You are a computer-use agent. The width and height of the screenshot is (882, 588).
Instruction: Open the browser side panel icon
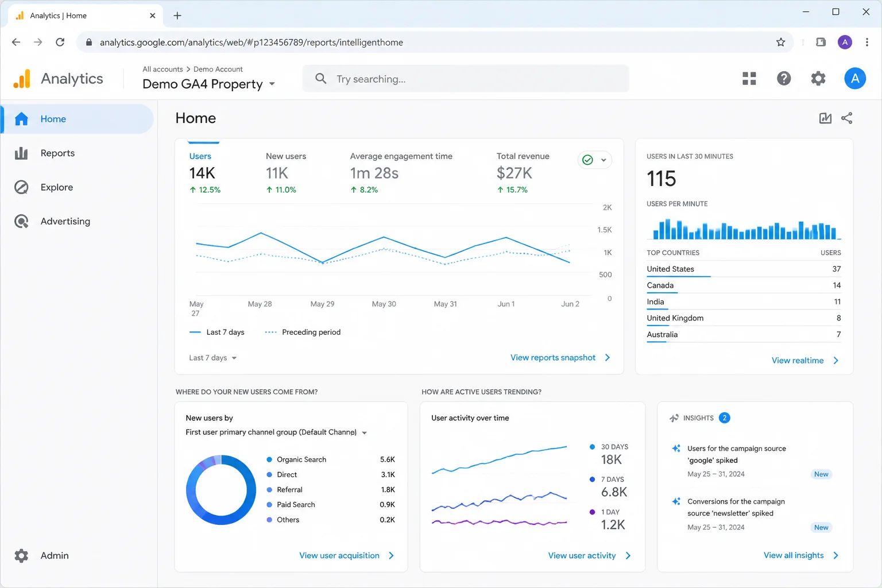821,42
